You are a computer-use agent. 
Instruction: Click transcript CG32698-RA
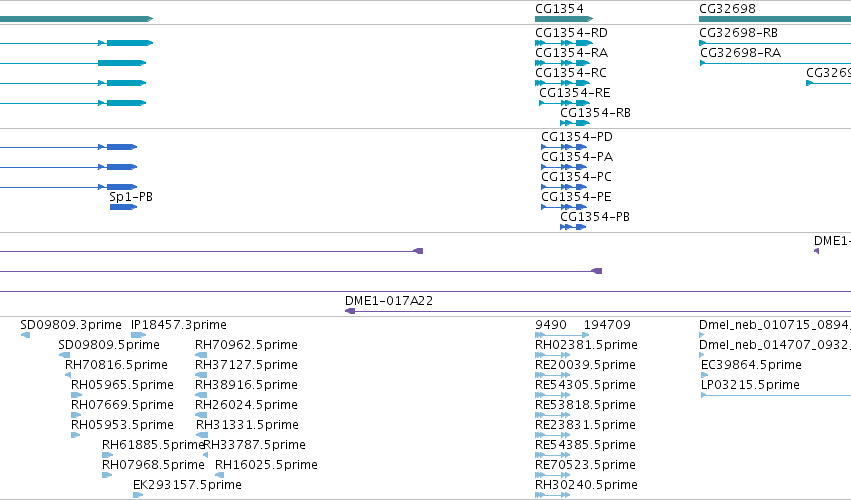[x=740, y=53]
